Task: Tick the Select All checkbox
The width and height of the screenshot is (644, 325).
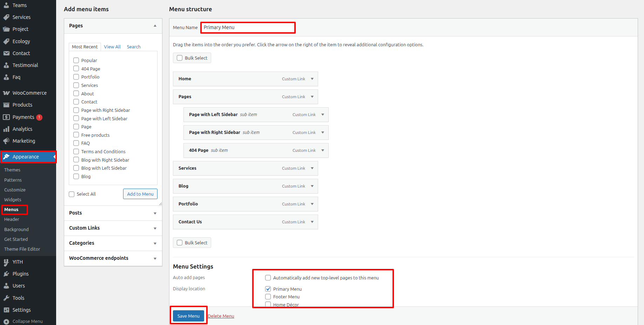Action: coord(72,194)
